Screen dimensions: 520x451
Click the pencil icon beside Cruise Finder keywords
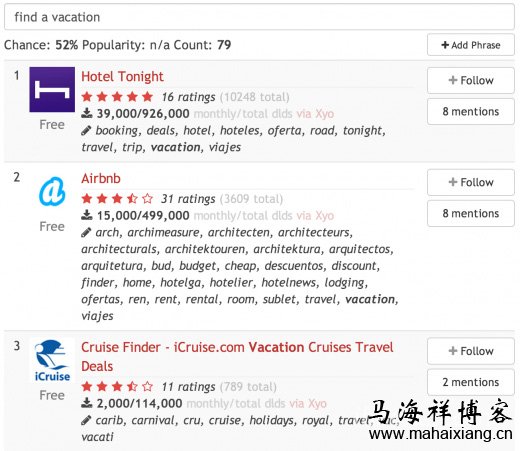[86, 420]
